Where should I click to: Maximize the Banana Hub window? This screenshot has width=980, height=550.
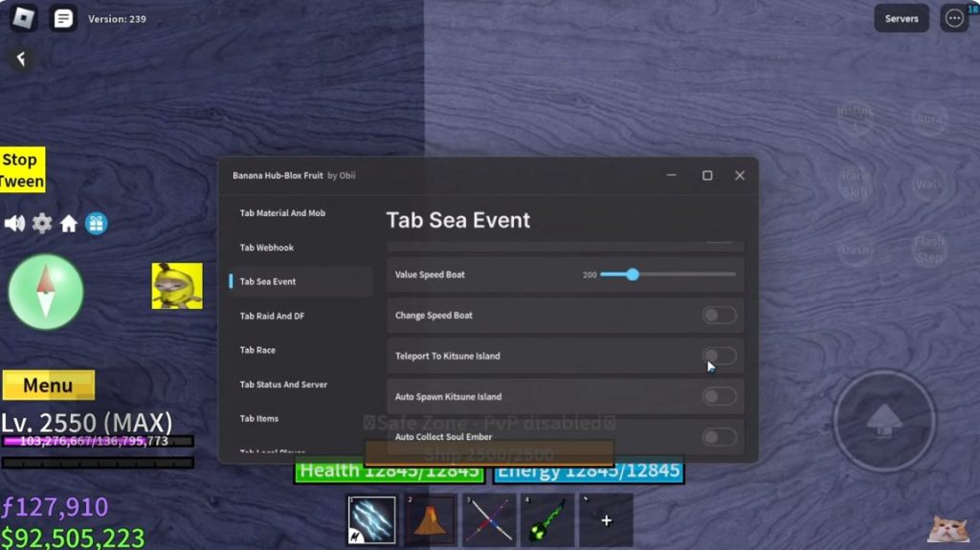[x=707, y=176]
